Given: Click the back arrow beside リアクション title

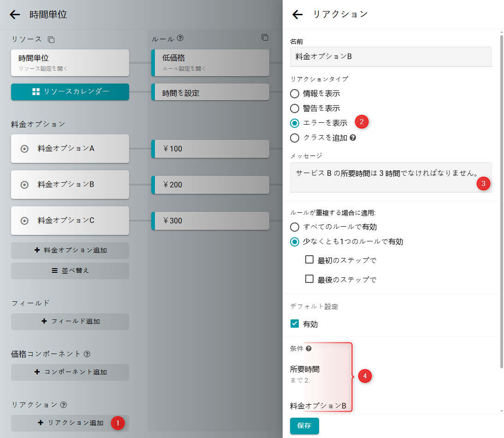Looking at the screenshot, I should pos(297,14).
